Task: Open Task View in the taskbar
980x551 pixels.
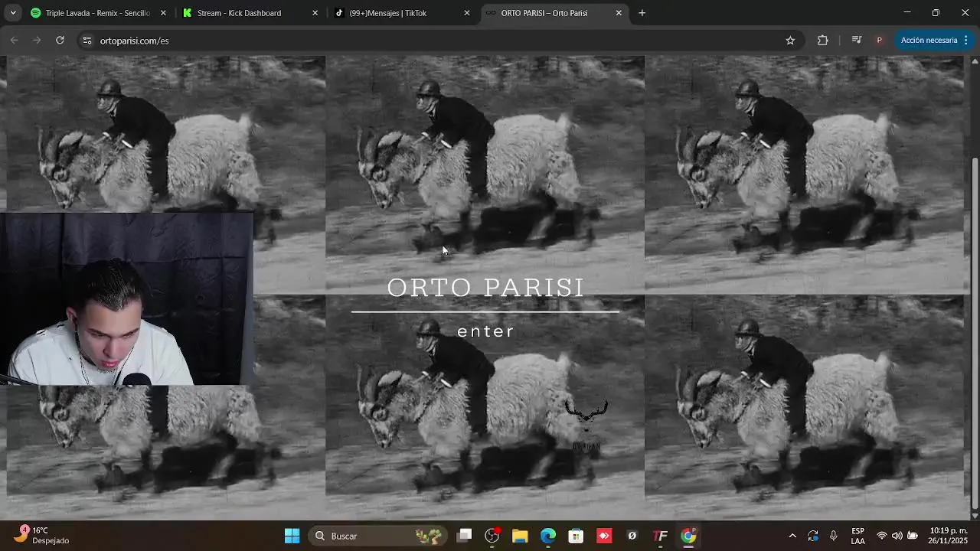Action: point(464,536)
